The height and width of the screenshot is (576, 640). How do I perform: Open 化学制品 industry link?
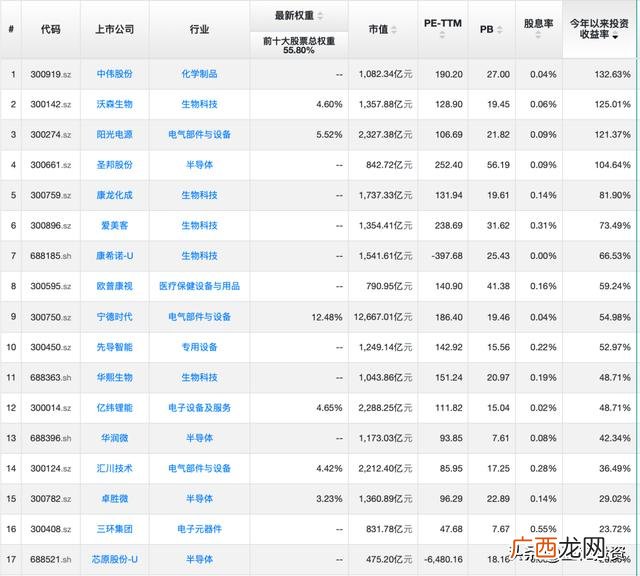[x=199, y=74]
